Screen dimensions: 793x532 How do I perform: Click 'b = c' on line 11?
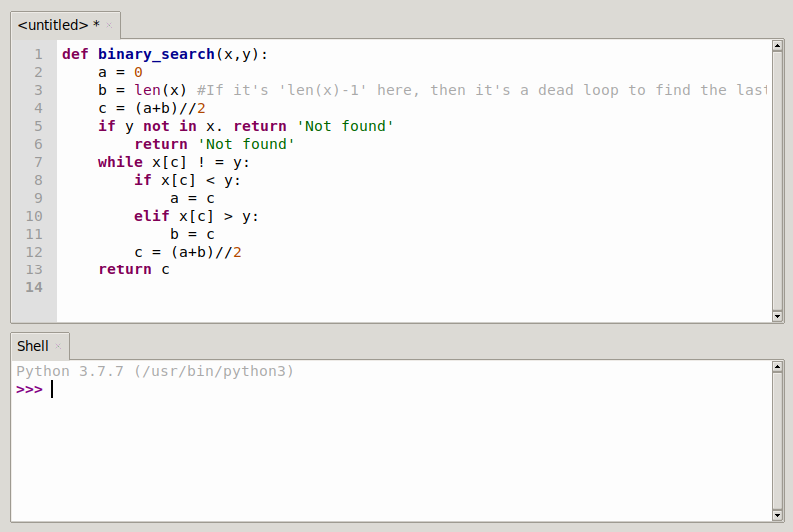(x=192, y=234)
